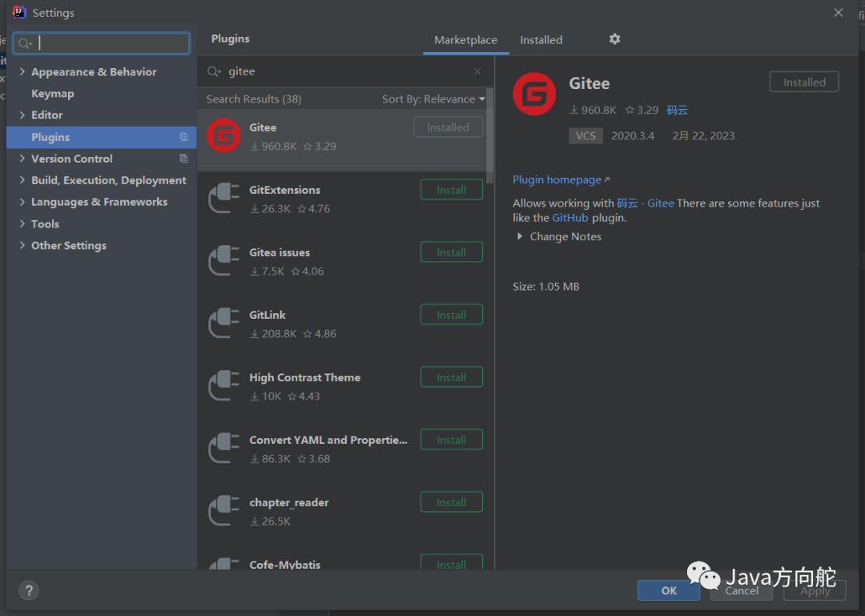Image resolution: width=865 pixels, height=616 pixels.
Task: Select the GitLink plugin name
Action: pyautogui.click(x=267, y=315)
